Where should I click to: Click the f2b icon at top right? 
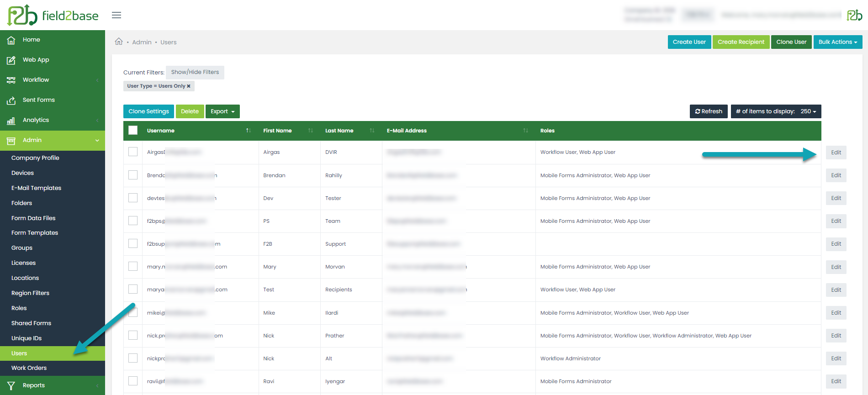tap(854, 15)
